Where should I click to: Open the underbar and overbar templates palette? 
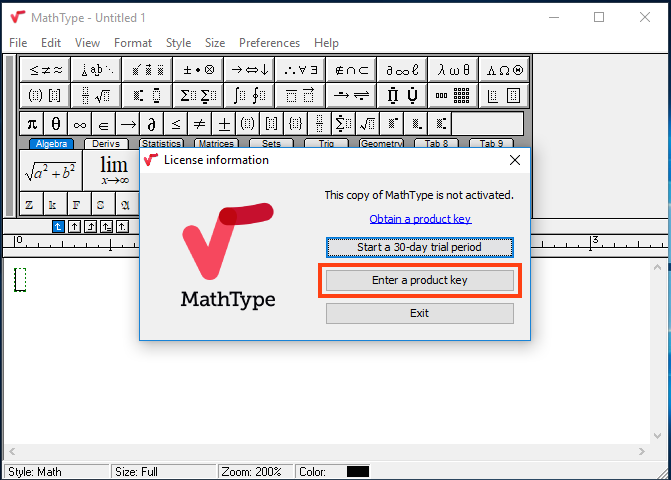pos(300,95)
